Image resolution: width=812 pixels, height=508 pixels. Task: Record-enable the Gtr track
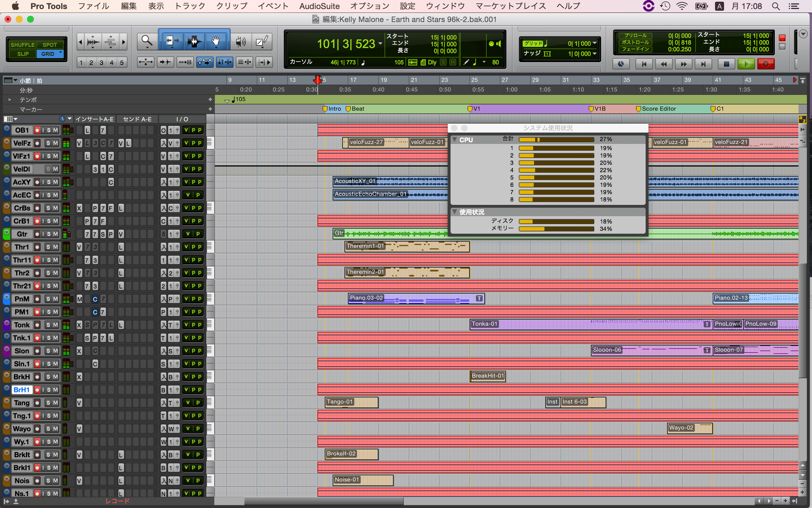pyautogui.click(x=37, y=234)
